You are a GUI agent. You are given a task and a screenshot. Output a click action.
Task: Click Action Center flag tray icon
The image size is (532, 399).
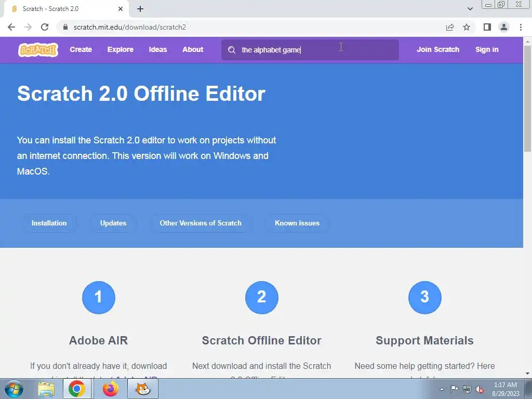454,389
